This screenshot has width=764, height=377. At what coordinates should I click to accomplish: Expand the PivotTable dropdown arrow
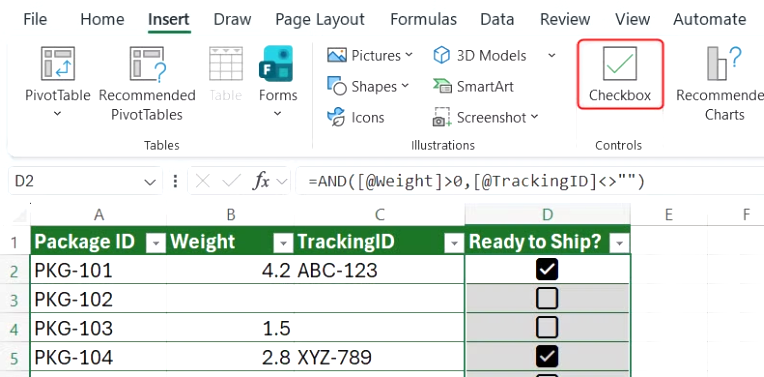click(x=57, y=113)
